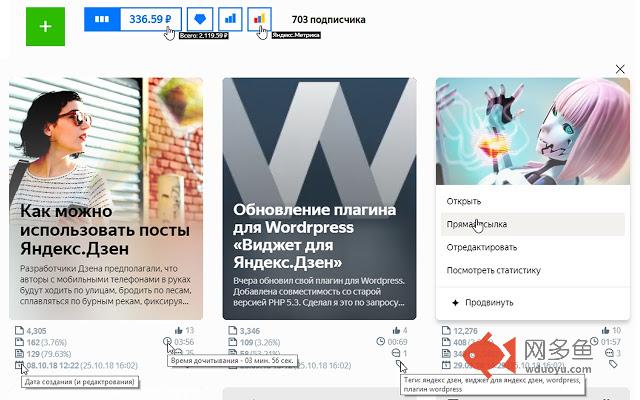Click the document icon beside 162 (3.76%)
640x400 pixels.
pyautogui.click(x=19, y=342)
